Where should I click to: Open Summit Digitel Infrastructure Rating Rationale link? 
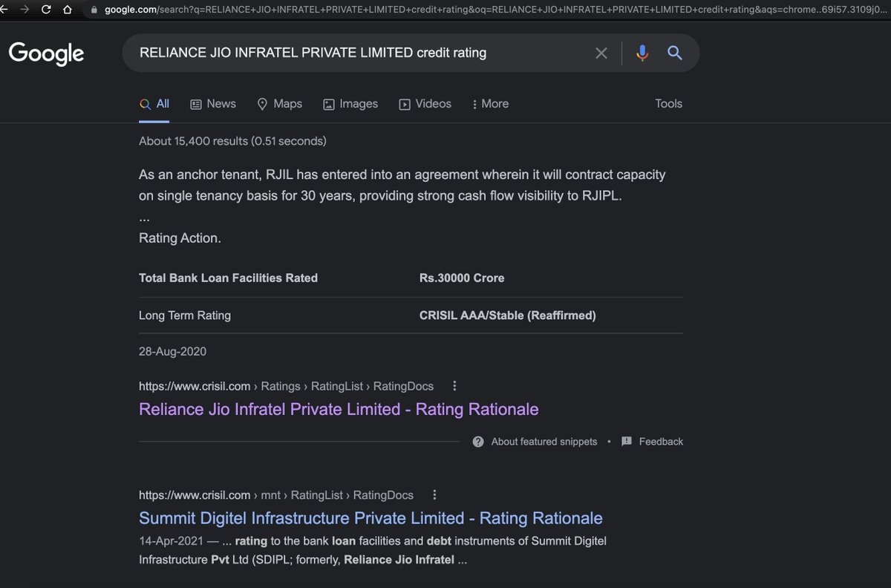point(371,518)
